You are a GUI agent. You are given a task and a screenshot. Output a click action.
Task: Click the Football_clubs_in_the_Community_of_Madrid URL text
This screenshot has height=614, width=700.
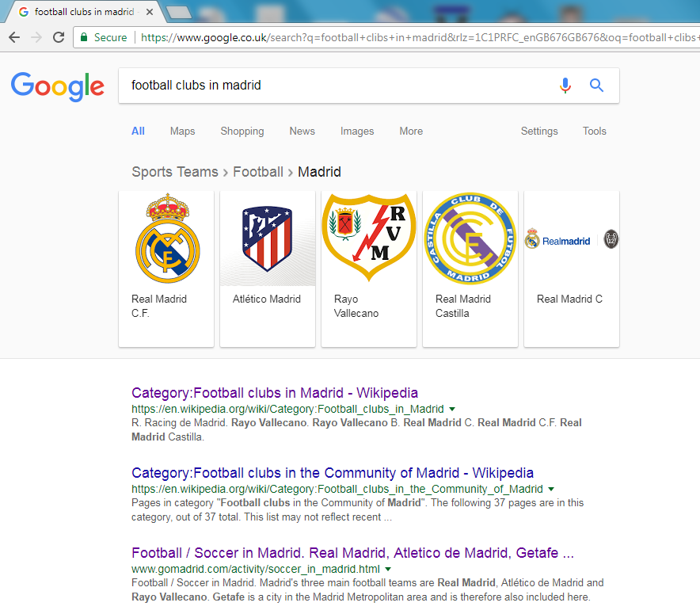(x=337, y=489)
